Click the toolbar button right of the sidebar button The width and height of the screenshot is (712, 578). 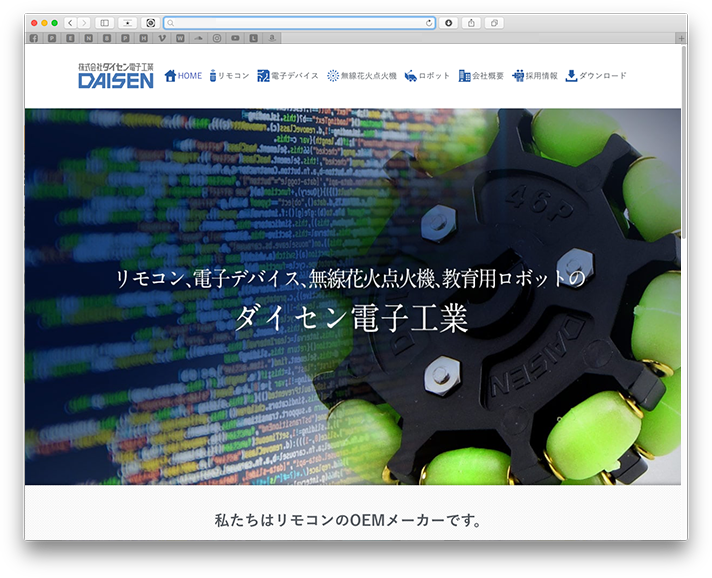[x=128, y=23]
